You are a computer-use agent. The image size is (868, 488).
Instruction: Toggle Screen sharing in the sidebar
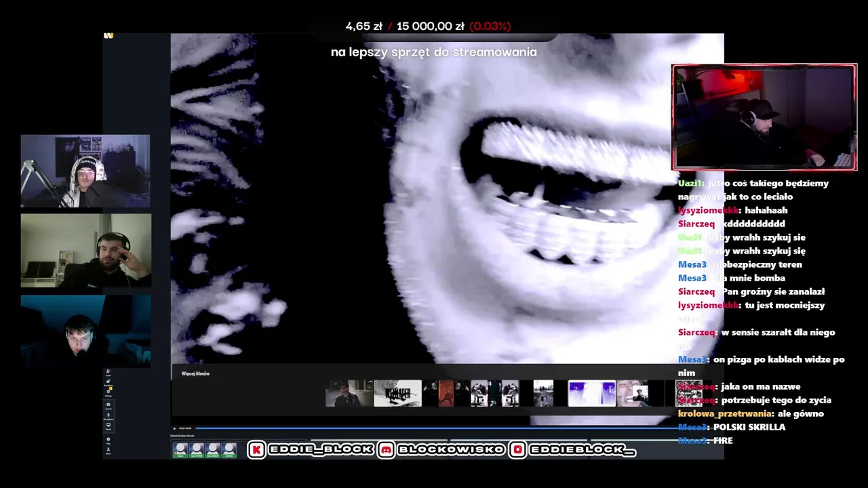[108, 426]
